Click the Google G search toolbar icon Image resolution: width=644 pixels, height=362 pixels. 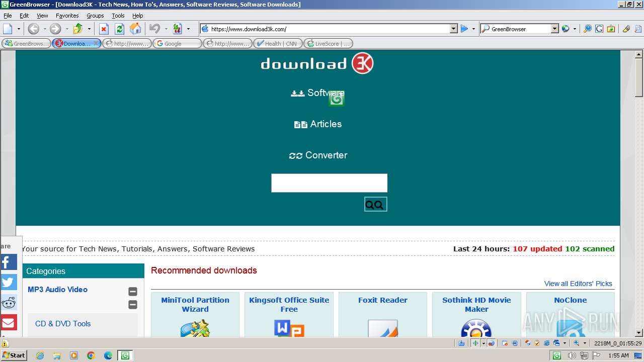pos(599,29)
